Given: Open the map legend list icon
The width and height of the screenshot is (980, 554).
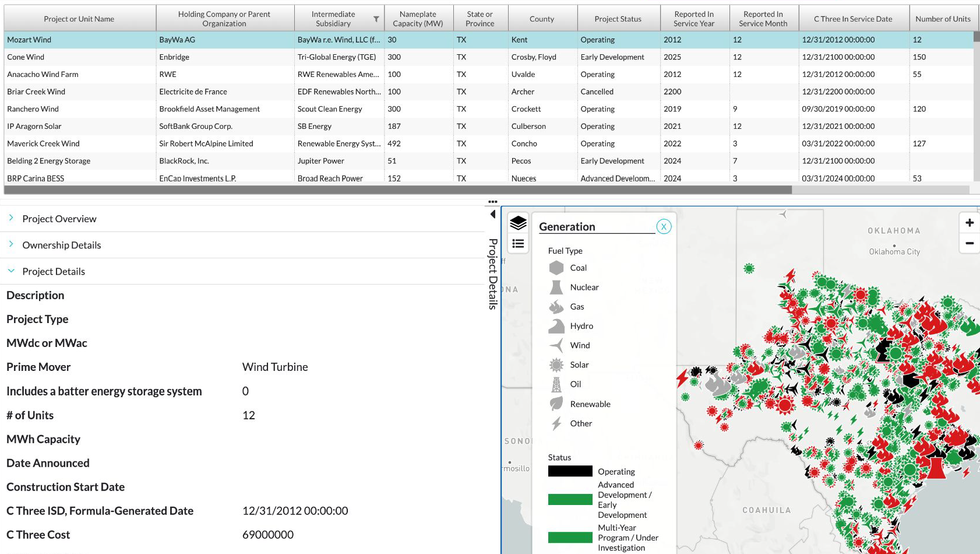Looking at the screenshot, I should [x=518, y=244].
